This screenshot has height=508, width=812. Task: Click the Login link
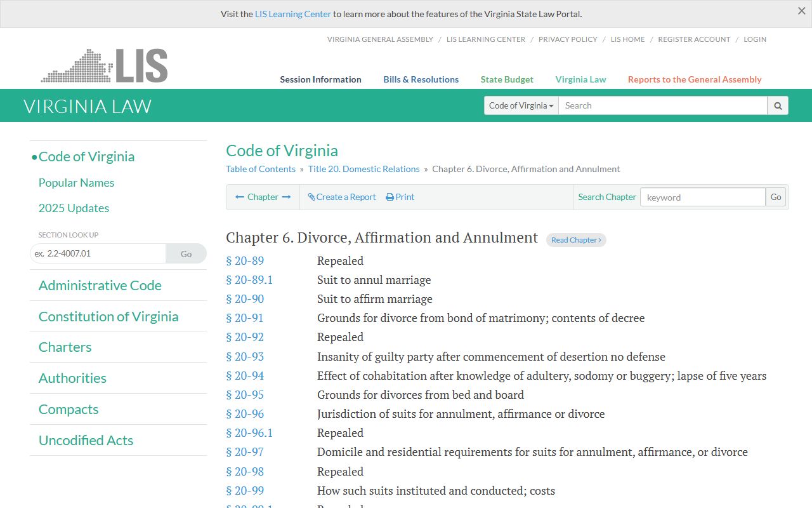755,39
